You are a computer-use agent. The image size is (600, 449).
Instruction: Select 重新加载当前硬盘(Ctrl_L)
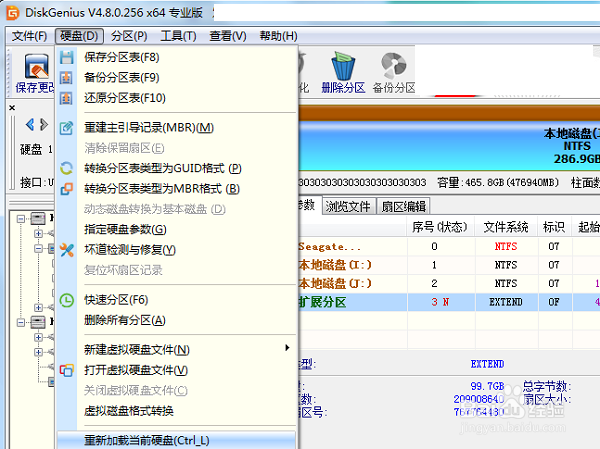coord(176,440)
